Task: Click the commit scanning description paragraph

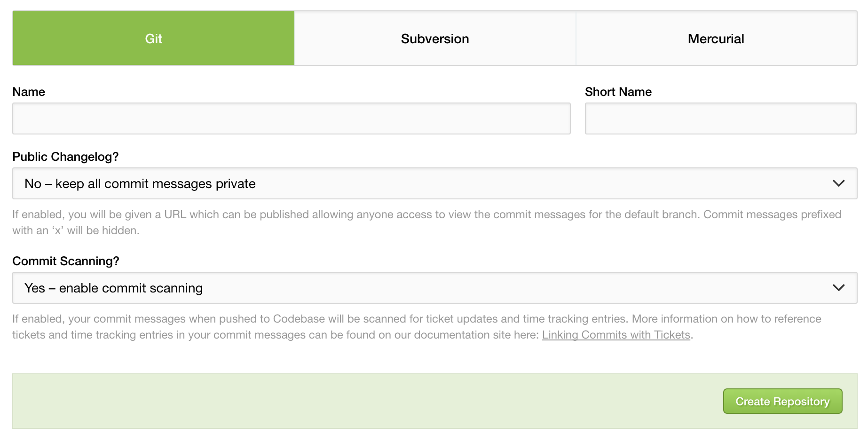Action: pos(417,327)
